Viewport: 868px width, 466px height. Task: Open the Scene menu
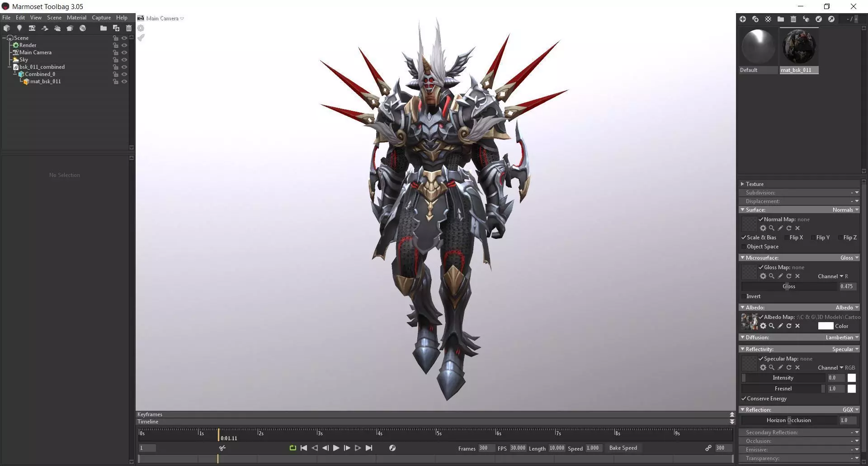click(54, 18)
